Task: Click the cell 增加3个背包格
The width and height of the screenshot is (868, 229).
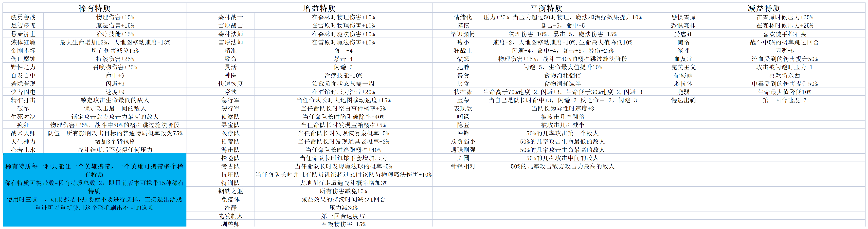Action: click(115, 141)
